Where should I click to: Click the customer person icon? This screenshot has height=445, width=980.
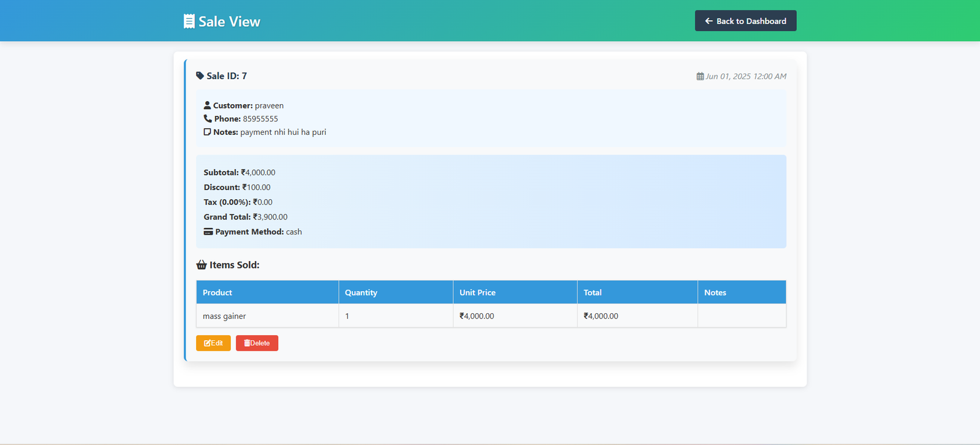point(207,105)
